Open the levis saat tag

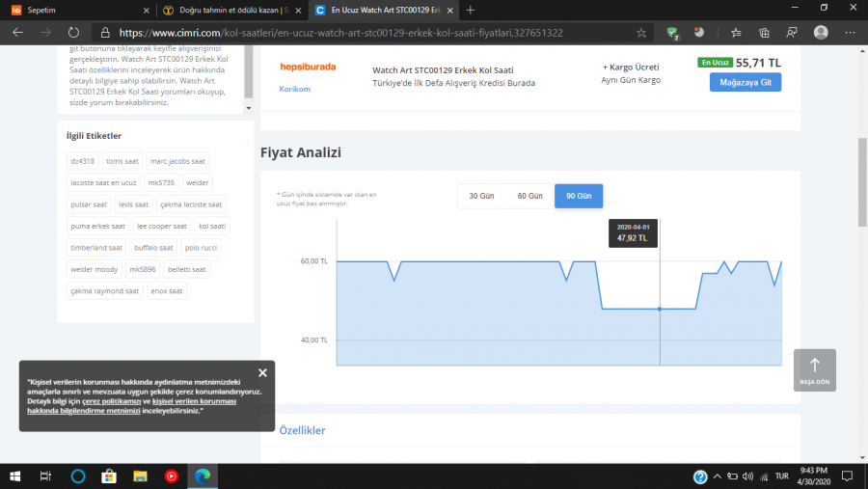pyautogui.click(x=133, y=204)
